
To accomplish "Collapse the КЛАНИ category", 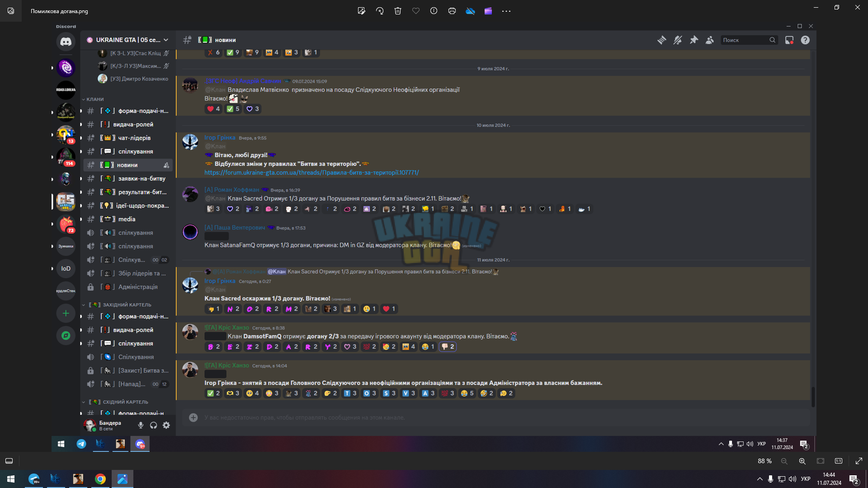I will pos(93,99).
